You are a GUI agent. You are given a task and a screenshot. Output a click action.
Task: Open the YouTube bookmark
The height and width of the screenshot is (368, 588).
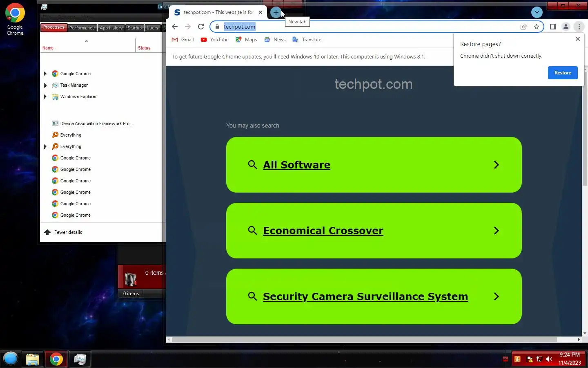[214, 40]
